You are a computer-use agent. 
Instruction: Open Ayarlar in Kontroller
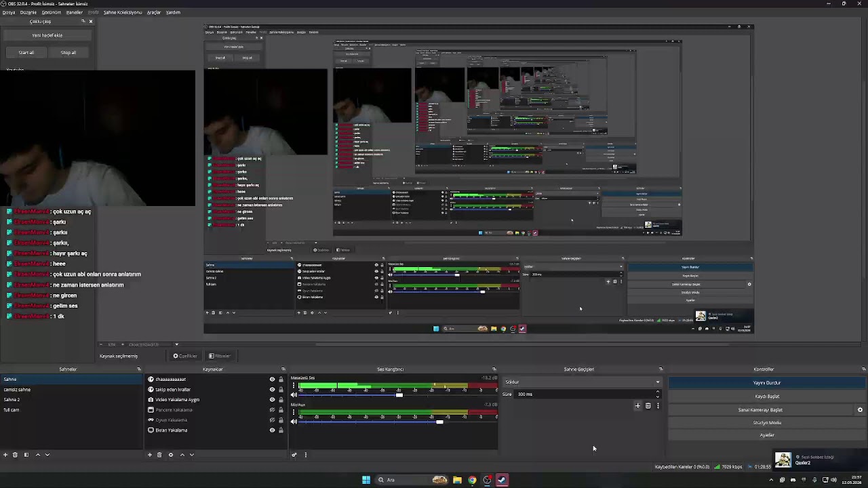[x=767, y=435]
